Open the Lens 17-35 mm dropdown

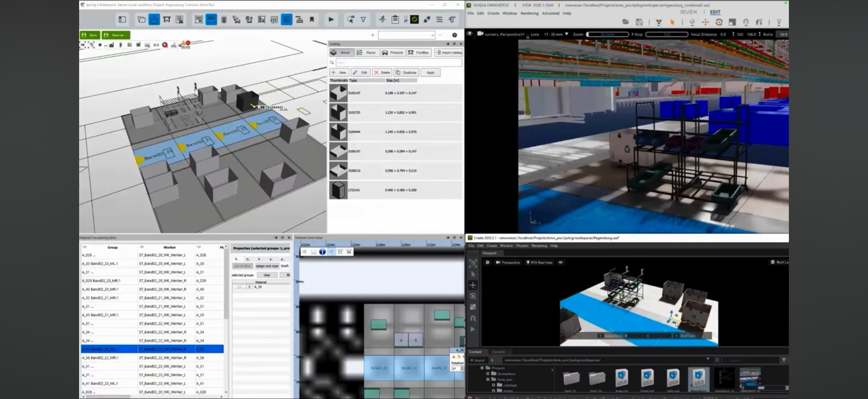[566, 34]
